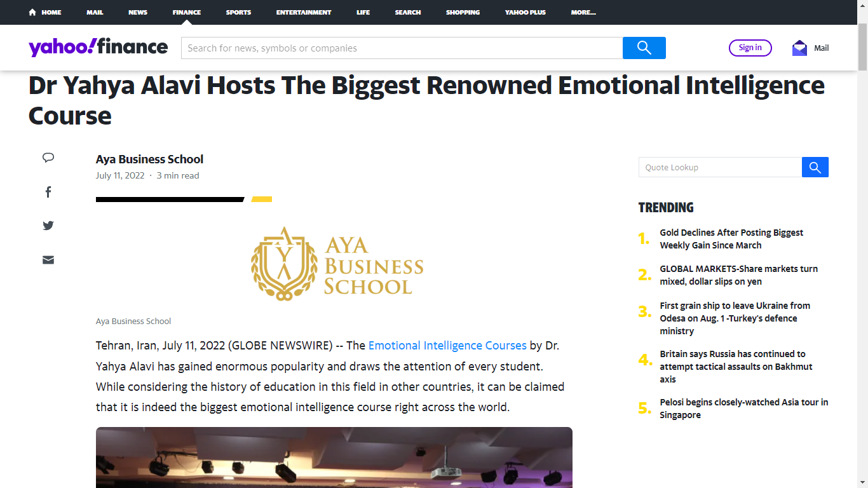Focus the Quote Lookup input box
Image resolution: width=868 pixels, height=488 pixels.
coord(719,167)
